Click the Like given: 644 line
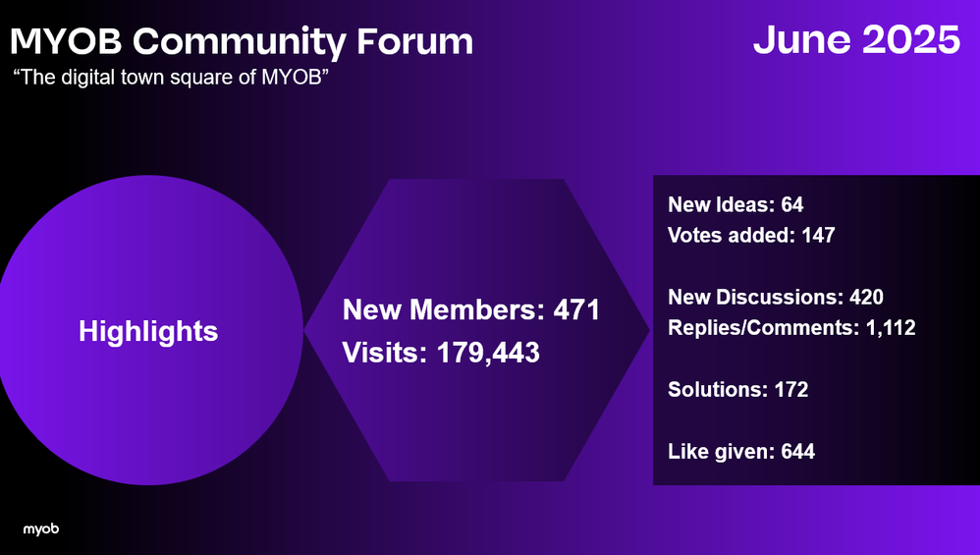 pos(741,452)
